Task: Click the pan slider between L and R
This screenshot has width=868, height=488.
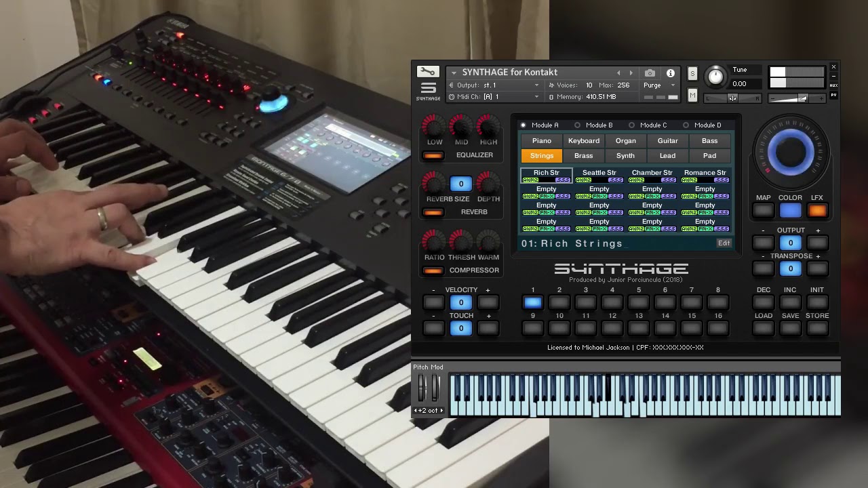Action: 732,98
